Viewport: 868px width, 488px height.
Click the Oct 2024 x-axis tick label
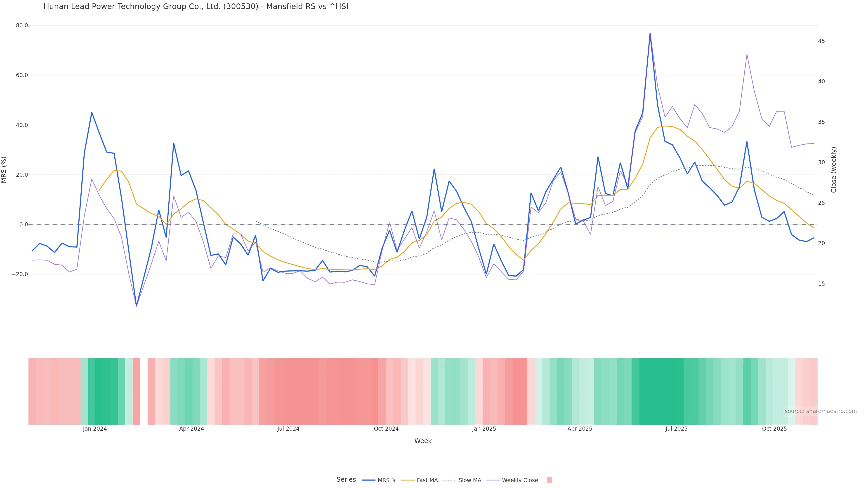386,429
